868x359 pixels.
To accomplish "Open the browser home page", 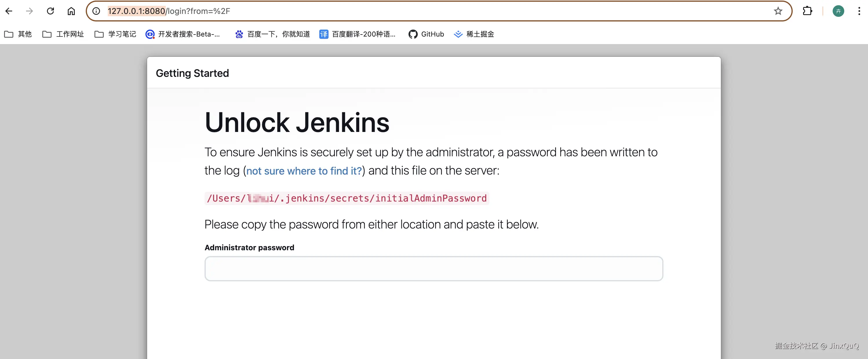I will click(71, 11).
